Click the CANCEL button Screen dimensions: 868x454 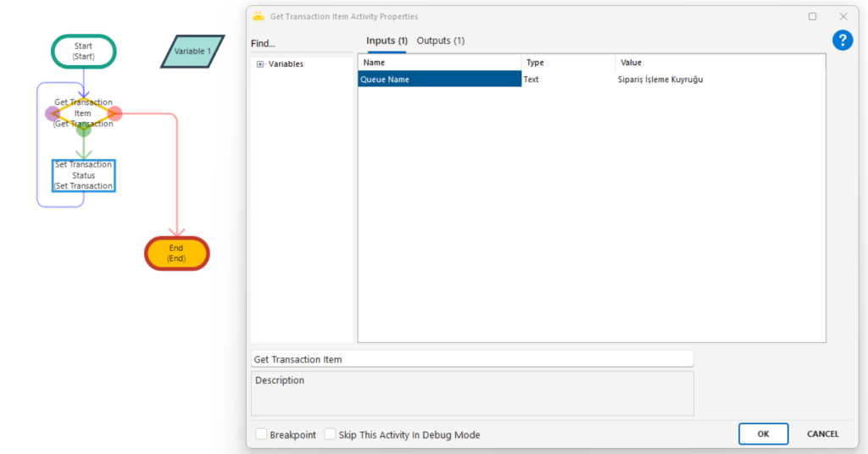[x=822, y=434]
